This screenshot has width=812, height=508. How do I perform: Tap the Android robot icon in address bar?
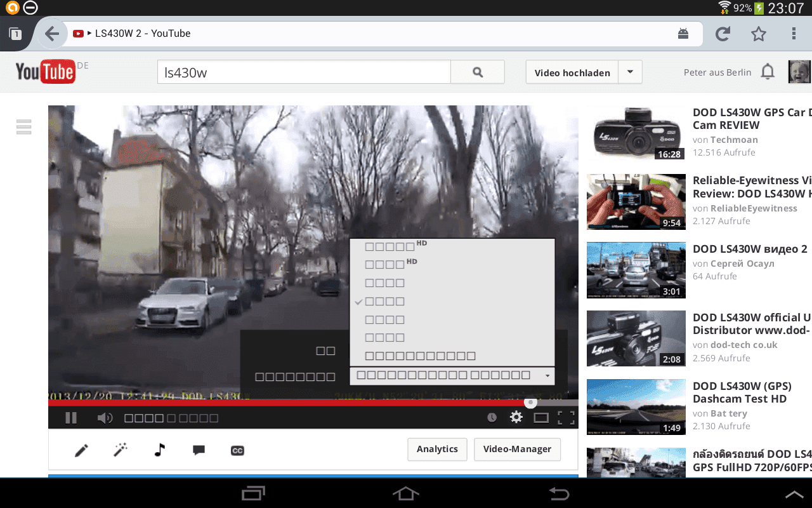(683, 34)
